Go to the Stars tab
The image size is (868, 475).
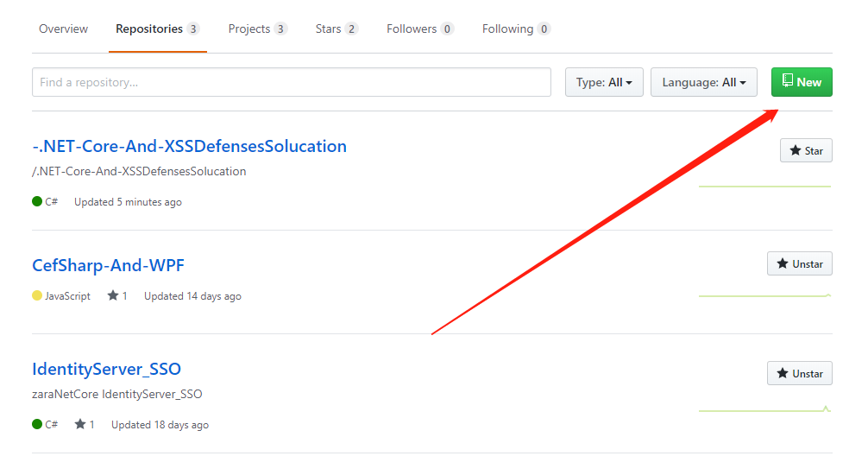pyautogui.click(x=337, y=29)
